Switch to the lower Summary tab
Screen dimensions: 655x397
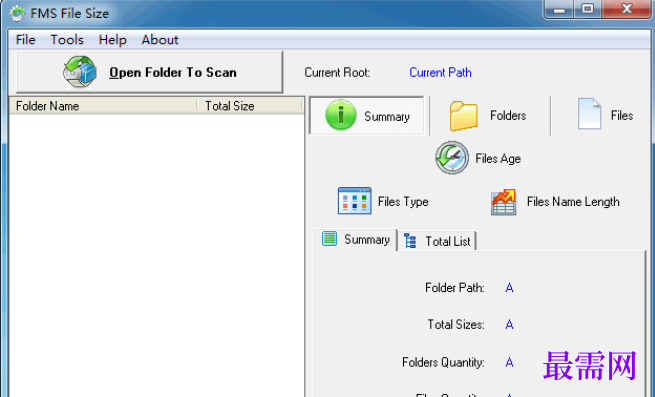pos(356,240)
